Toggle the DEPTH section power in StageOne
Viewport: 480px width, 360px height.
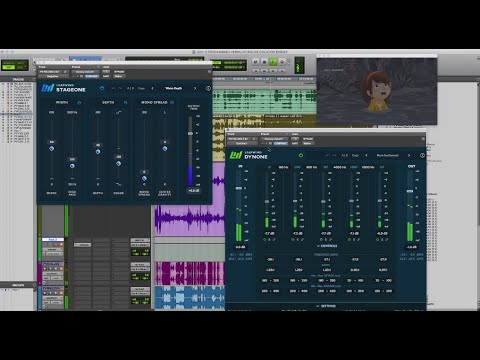(x=126, y=103)
